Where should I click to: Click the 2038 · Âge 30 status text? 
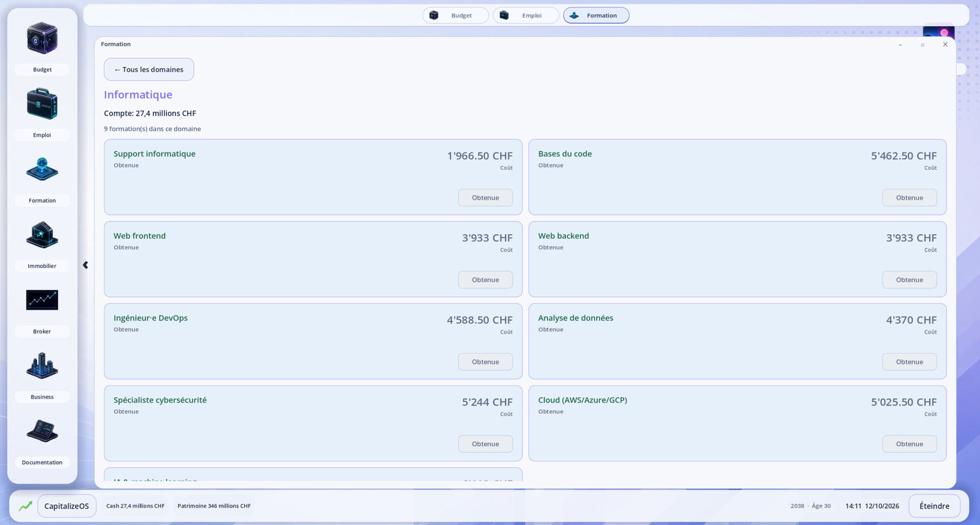coord(811,506)
